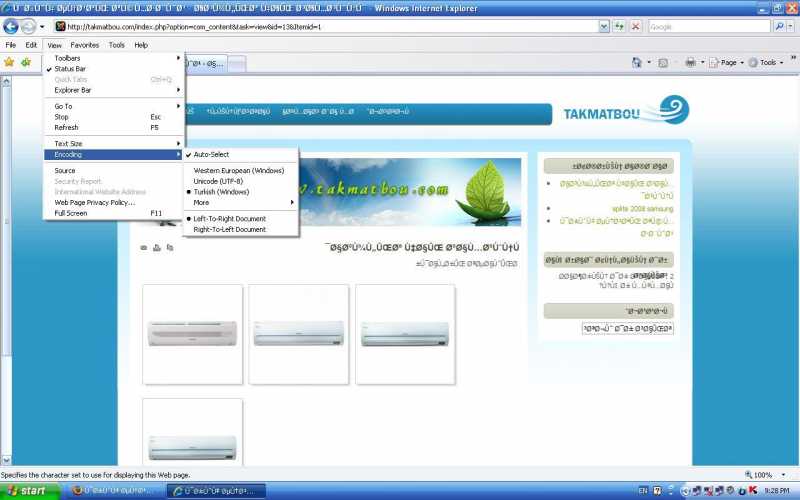This screenshot has height=500, width=800.
Task: Click the 'splite 2008 samsung' sidebar link
Action: coord(642,209)
